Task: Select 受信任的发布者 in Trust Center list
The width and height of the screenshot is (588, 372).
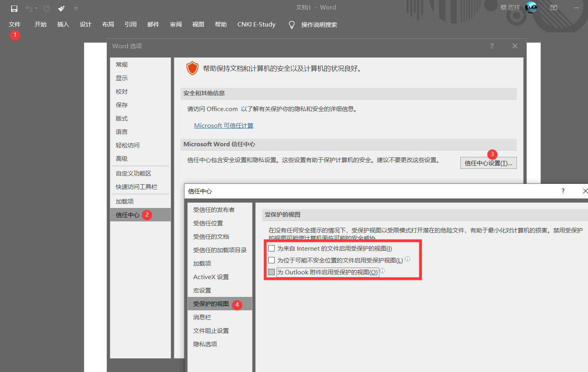Action: [220, 210]
